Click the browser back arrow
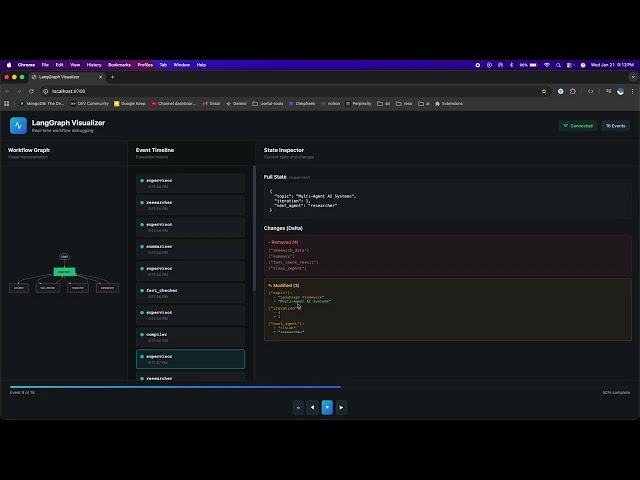The height and width of the screenshot is (480, 640). [8, 91]
